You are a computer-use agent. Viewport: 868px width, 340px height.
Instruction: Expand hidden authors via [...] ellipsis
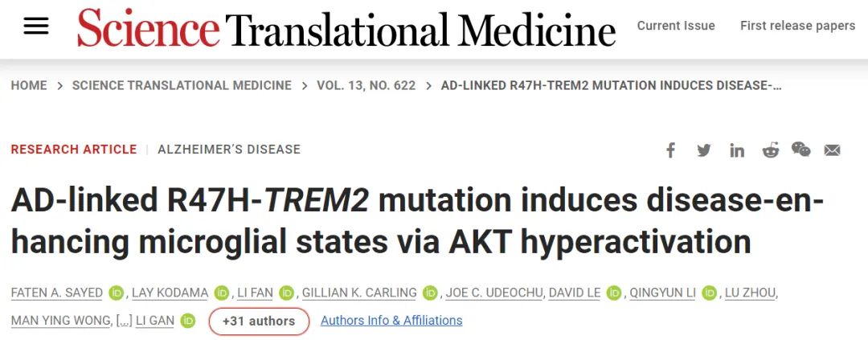coord(124,321)
